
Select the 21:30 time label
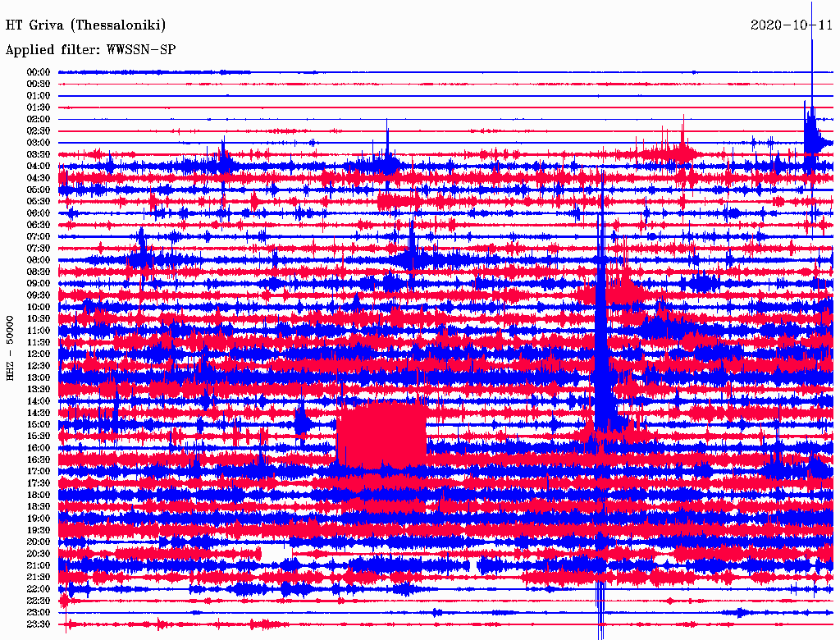[x=39, y=578]
